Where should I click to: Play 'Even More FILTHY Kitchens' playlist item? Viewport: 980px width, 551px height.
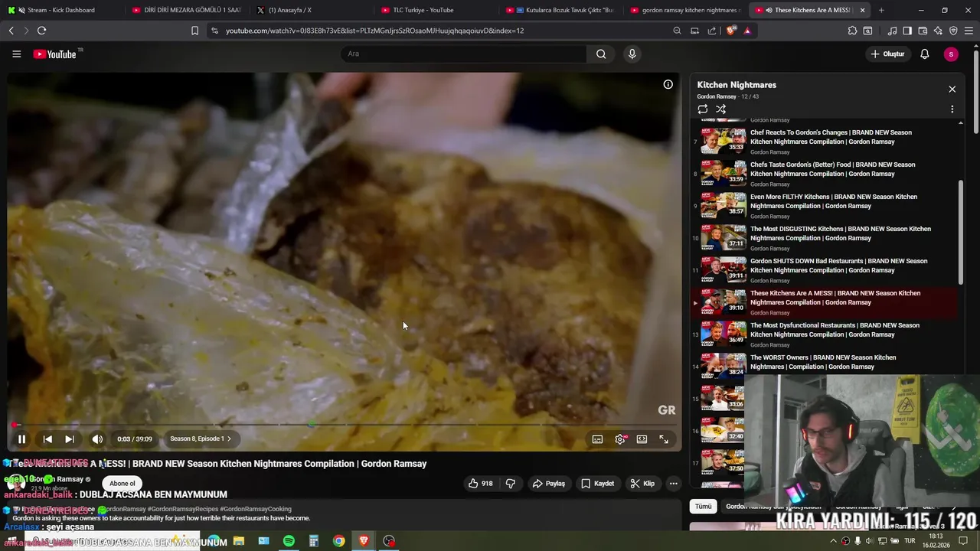824,206
